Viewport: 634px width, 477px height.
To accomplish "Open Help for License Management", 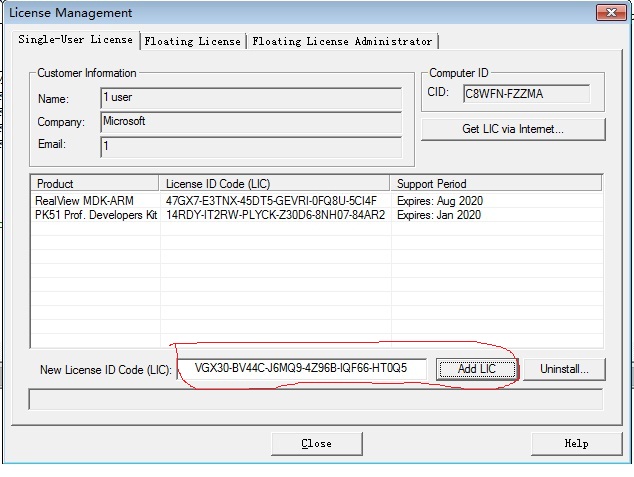I will (577, 443).
